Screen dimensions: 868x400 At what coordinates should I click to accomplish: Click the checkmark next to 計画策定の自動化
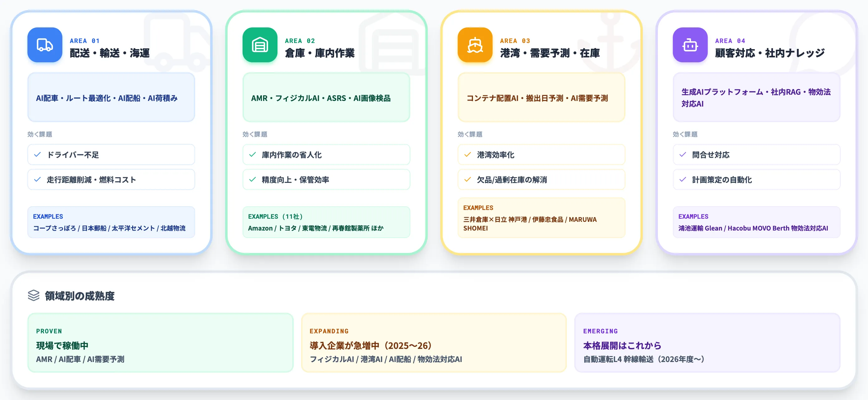tap(683, 179)
